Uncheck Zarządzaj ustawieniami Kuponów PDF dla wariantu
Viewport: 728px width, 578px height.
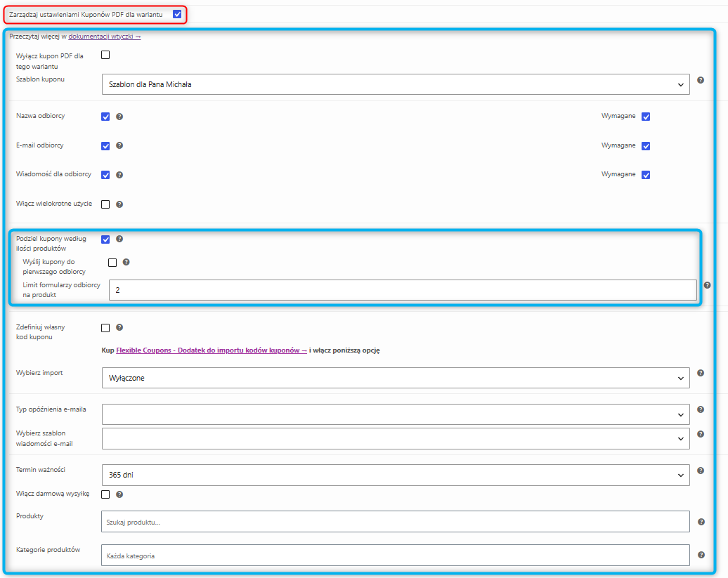(x=177, y=14)
